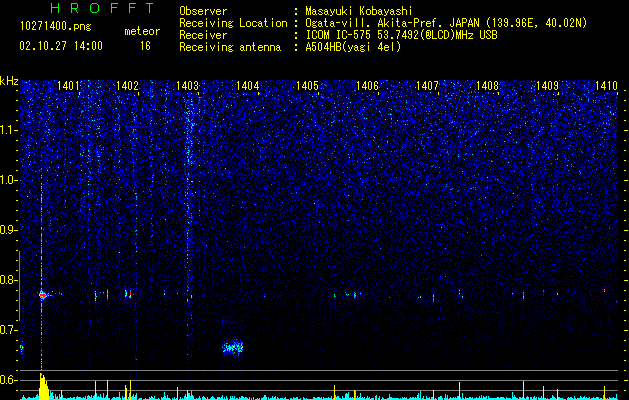Click the 1401 time marker
The height and width of the screenshot is (400, 629).
pos(68,85)
